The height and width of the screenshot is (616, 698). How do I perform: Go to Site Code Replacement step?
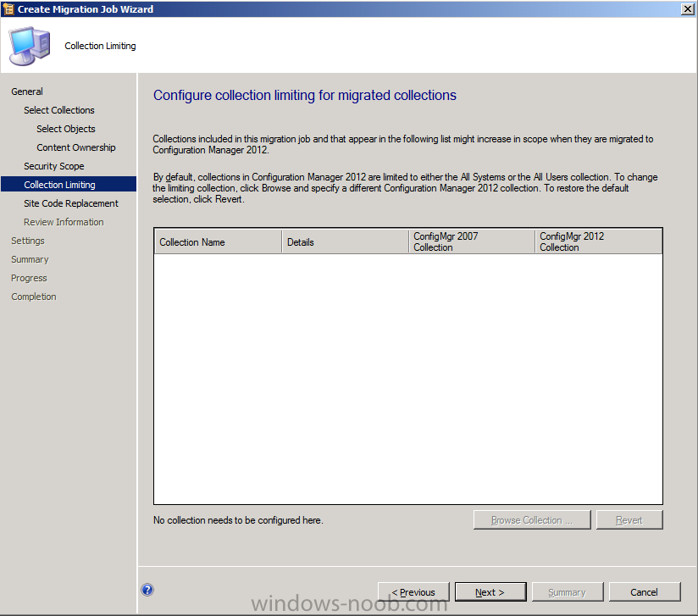click(x=71, y=203)
